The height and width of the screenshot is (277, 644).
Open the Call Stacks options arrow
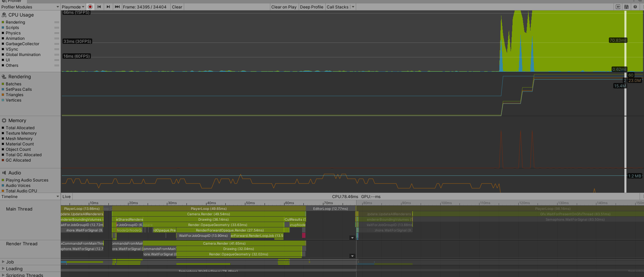353,7
